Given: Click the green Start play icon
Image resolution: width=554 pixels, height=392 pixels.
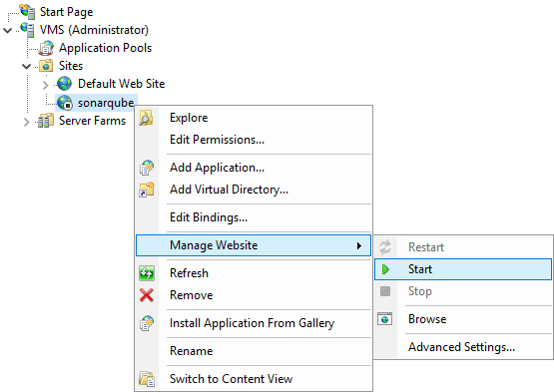Looking at the screenshot, I should click(x=385, y=269).
